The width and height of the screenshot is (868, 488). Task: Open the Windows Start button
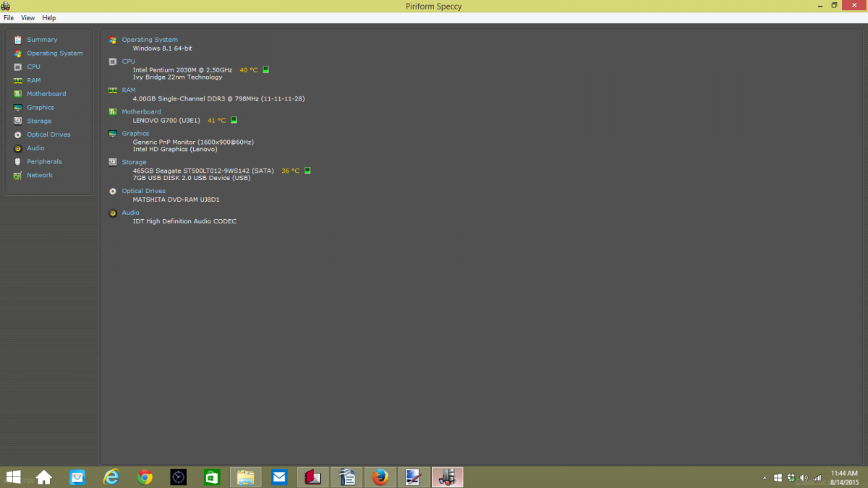[13, 477]
